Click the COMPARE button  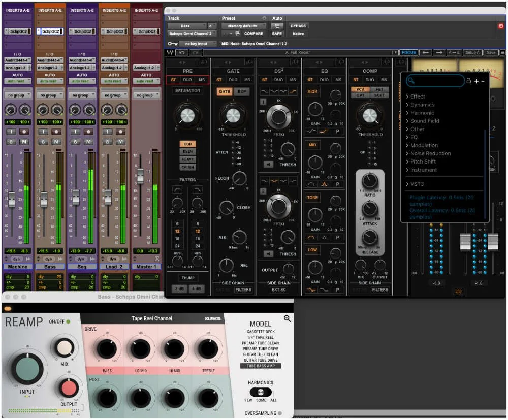click(253, 34)
